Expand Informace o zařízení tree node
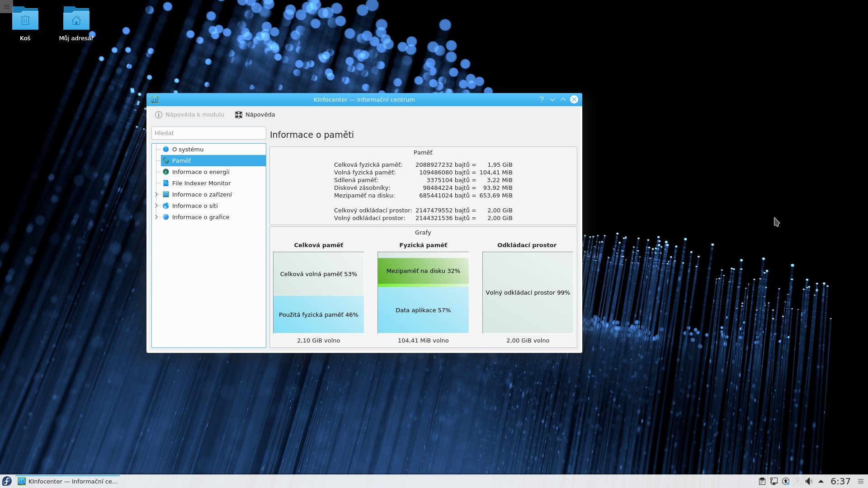 [156, 194]
